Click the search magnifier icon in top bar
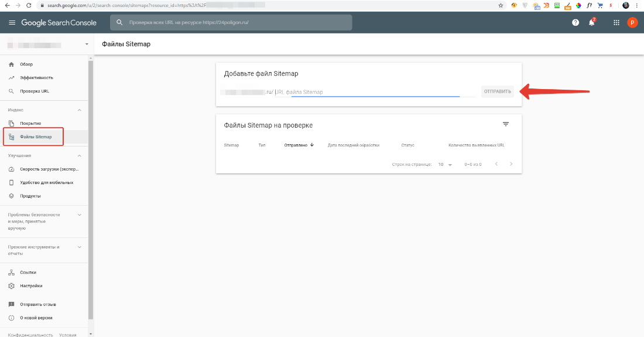This screenshot has height=337, width=644. pos(119,23)
